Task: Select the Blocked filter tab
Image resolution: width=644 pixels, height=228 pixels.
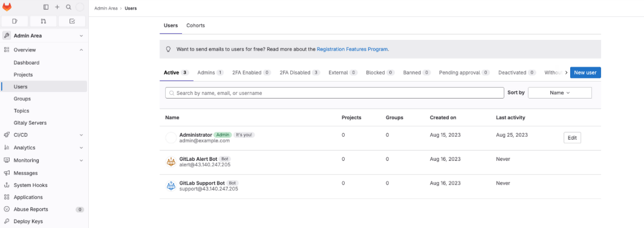Action: pyautogui.click(x=380, y=73)
